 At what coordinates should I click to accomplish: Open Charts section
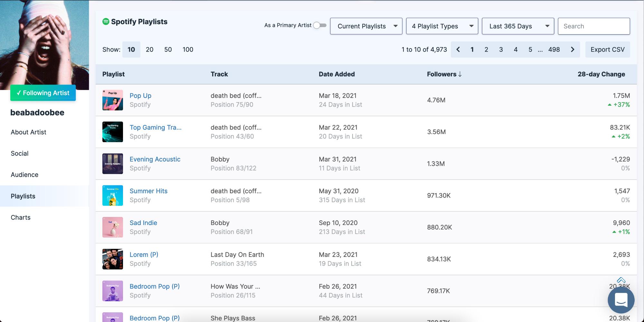pyautogui.click(x=21, y=218)
